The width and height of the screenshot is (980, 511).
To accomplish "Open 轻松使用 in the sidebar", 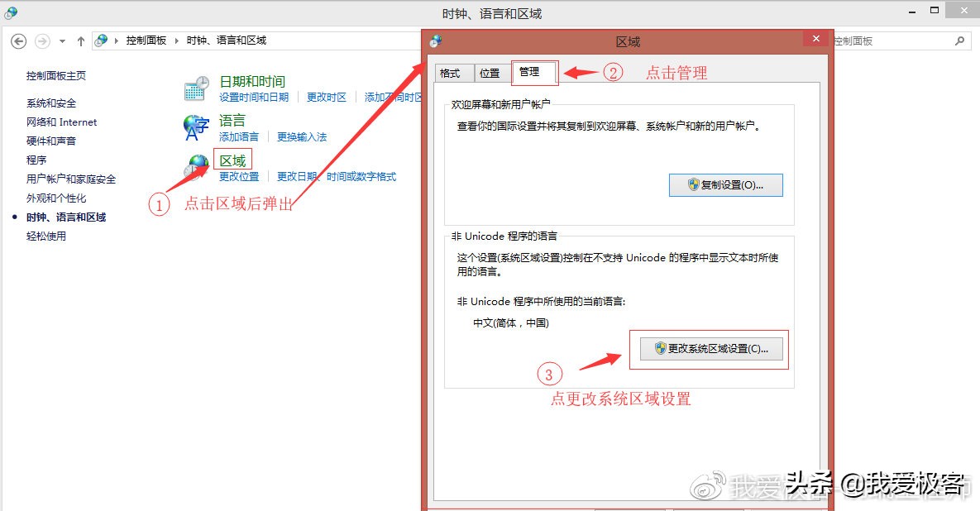I will (x=45, y=236).
